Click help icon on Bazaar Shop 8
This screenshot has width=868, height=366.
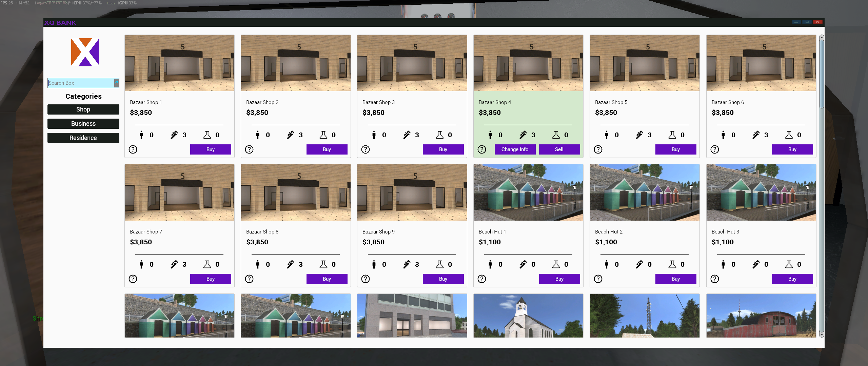(249, 279)
